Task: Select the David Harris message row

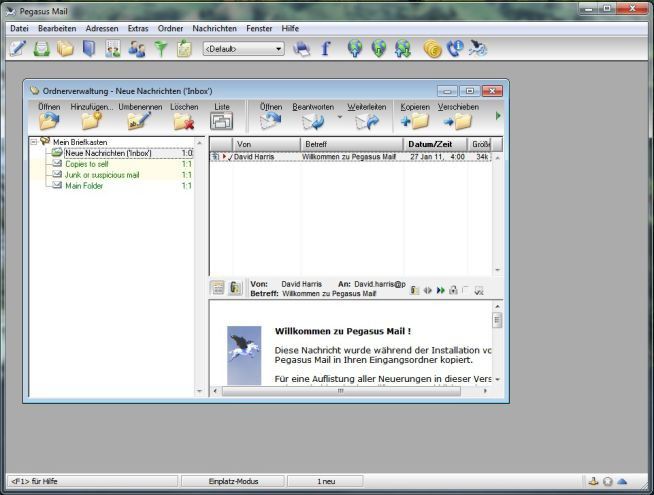Action: click(x=351, y=157)
